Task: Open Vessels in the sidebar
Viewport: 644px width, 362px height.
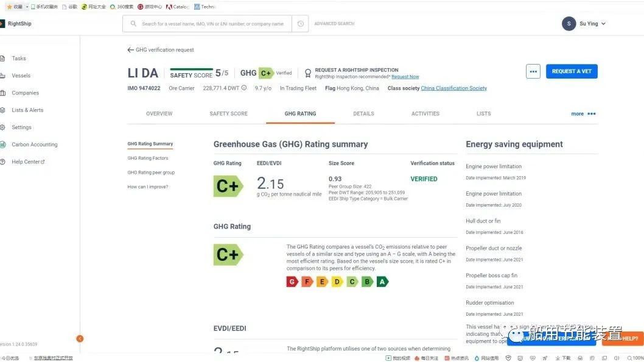Action: click(21, 76)
